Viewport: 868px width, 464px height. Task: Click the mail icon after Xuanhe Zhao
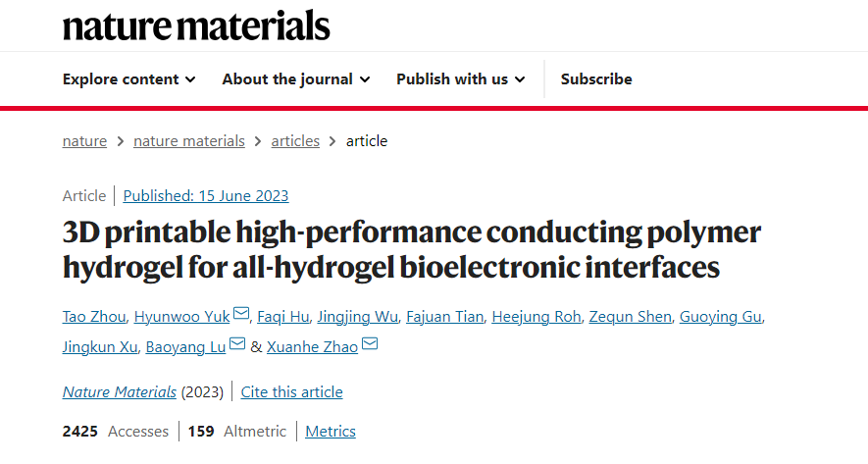(x=370, y=346)
